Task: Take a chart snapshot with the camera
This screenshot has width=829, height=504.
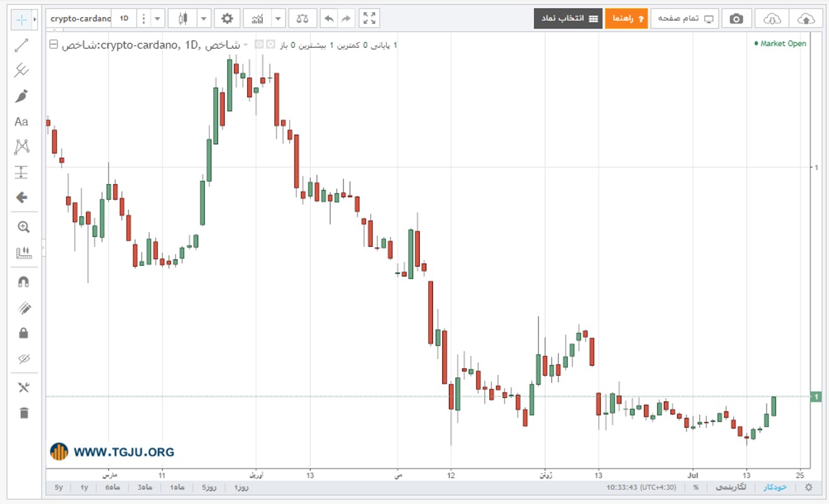Action: tap(736, 18)
